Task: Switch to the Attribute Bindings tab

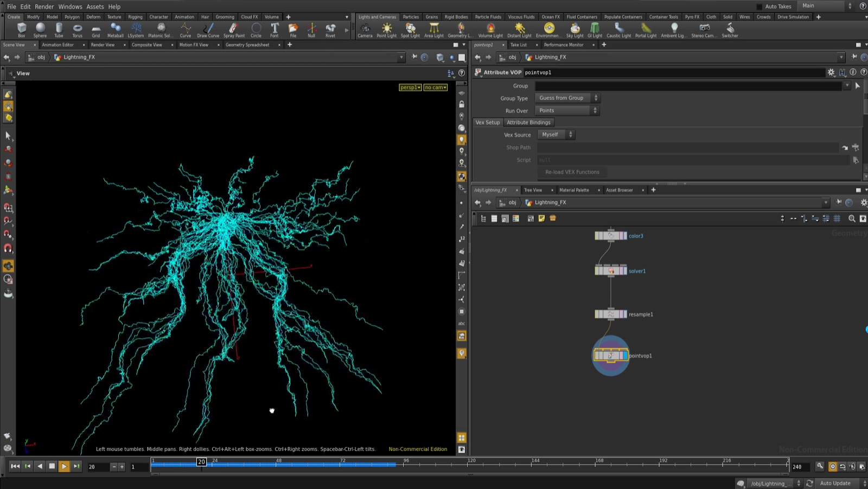Action: [528, 123]
